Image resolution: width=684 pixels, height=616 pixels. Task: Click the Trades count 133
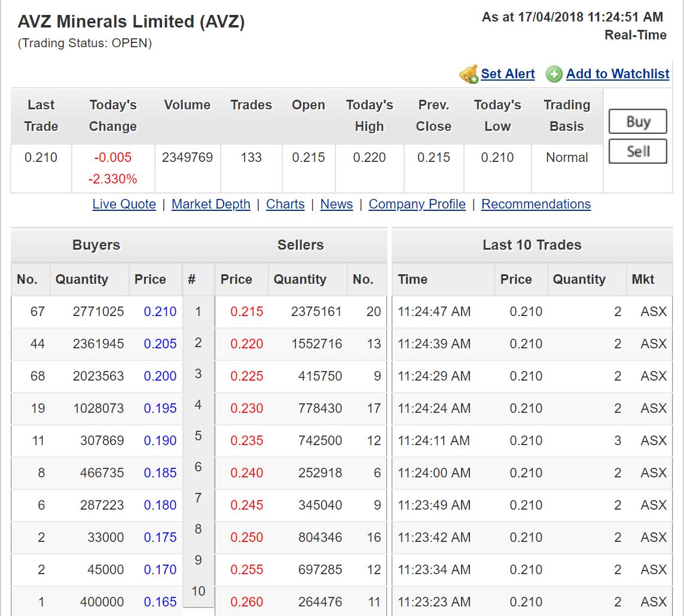[x=251, y=157]
